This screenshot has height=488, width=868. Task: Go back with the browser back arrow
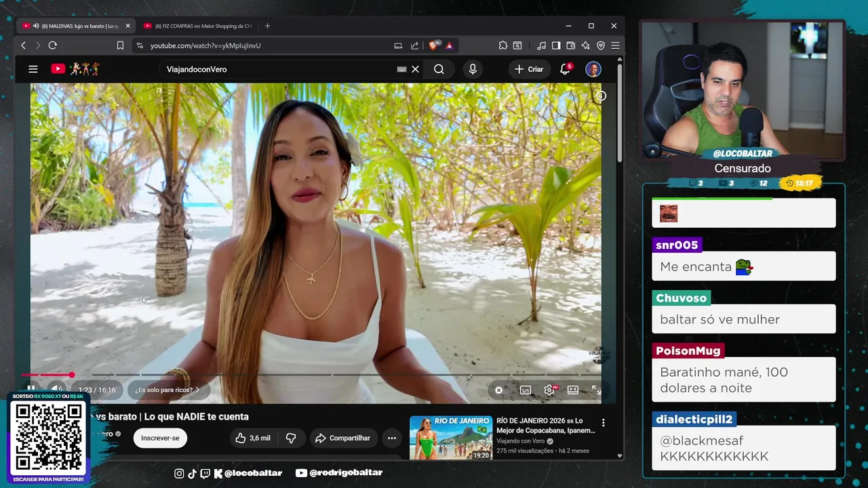pos(23,45)
